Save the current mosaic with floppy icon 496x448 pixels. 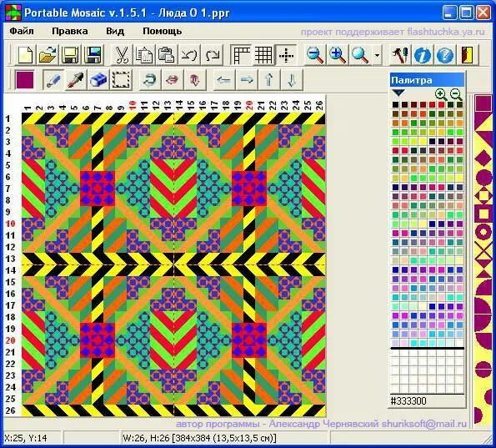click(x=70, y=55)
